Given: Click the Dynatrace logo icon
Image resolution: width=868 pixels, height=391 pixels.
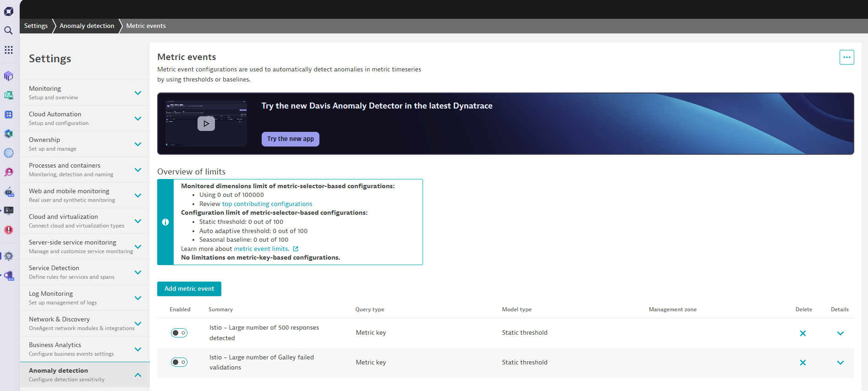Looking at the screenshot, I should (9, 11).
